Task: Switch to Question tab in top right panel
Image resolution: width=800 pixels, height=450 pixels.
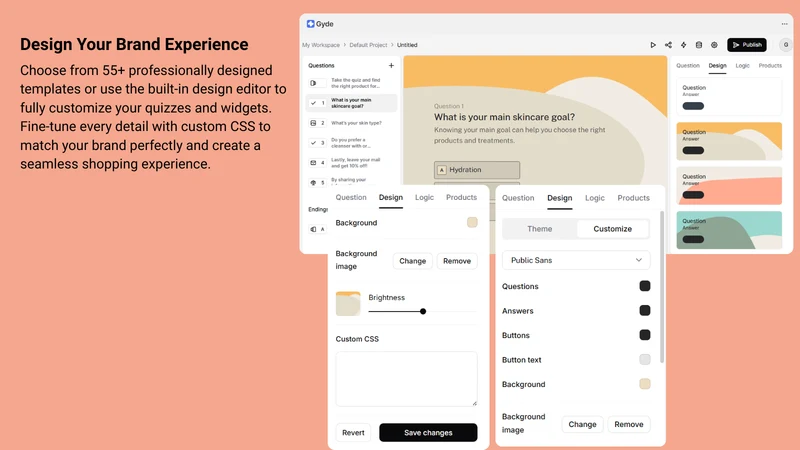Action: [688, 65]
